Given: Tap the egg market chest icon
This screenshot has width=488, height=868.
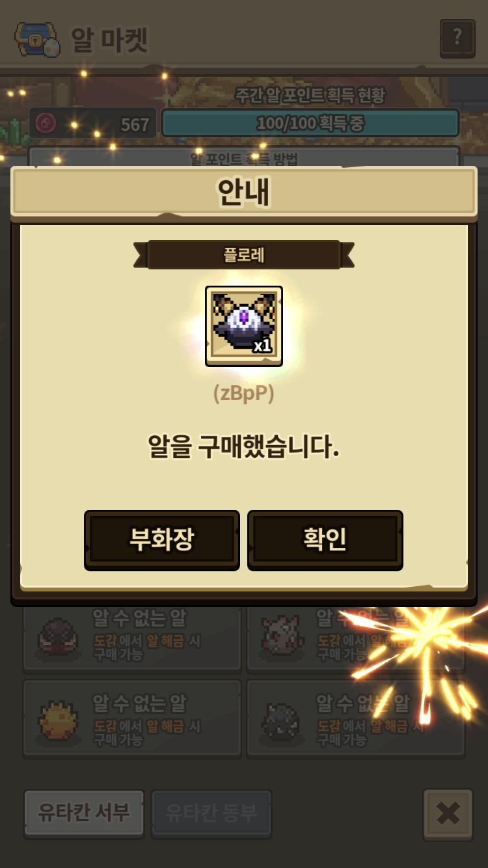Looking at the screenshot, I should 37,40.
